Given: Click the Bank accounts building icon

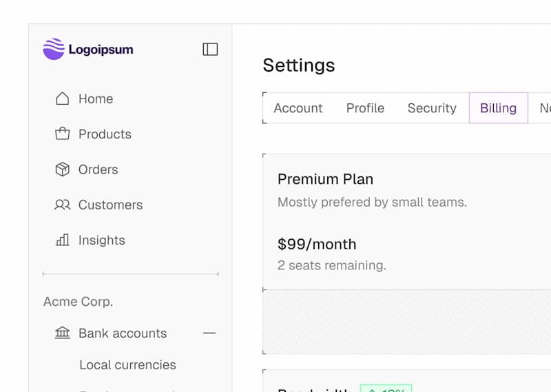Looking at the screenshot, I should pyautogui.click(x=63, y=333).
